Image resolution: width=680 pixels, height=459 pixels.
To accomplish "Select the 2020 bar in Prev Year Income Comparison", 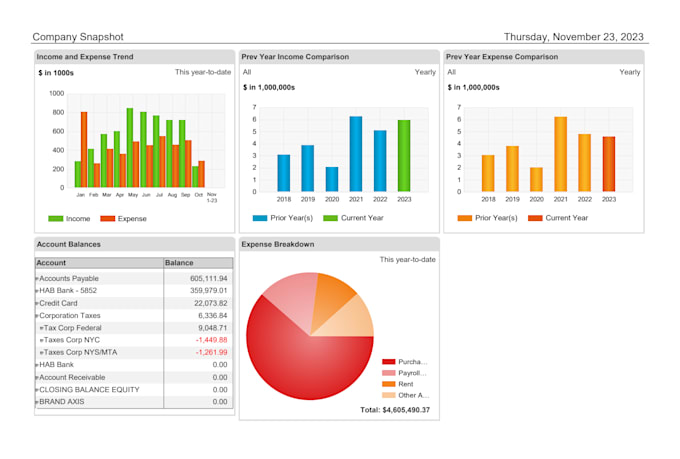I will [x=332, y=179].
